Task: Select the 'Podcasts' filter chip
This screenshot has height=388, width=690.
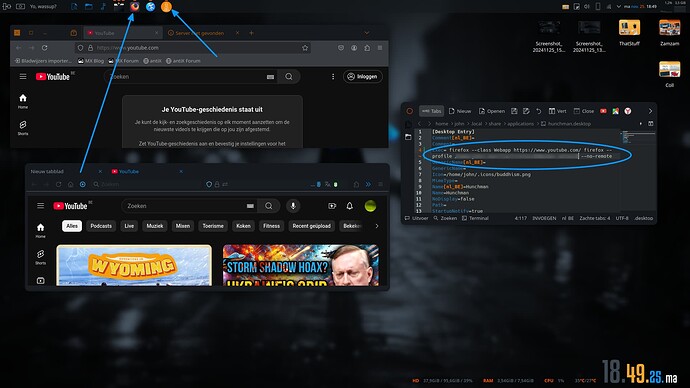Action: [101, 226]
